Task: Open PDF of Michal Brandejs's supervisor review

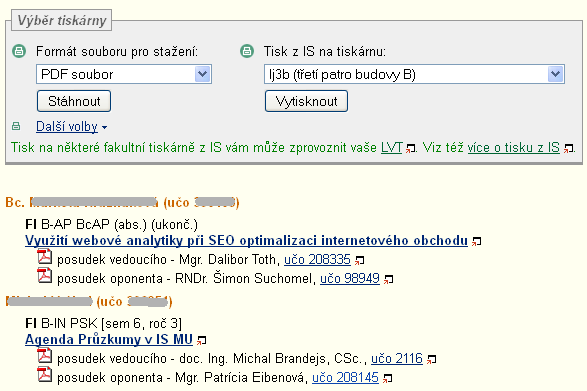Action: tap(45, 355)
